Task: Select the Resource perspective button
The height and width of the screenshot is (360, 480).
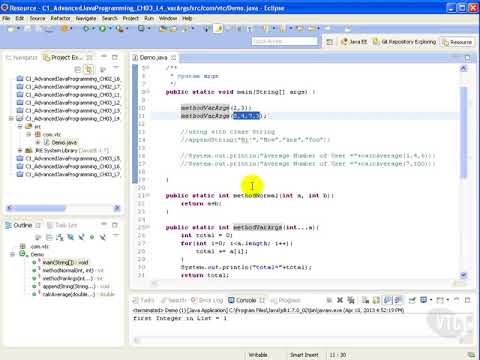Action: (x=457, y=42)
